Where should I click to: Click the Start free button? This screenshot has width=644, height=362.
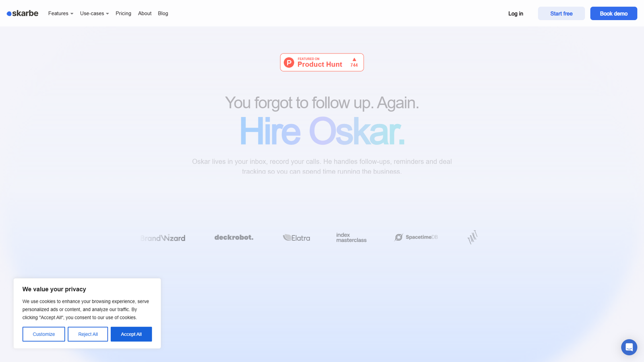click(x=561, y=13)
